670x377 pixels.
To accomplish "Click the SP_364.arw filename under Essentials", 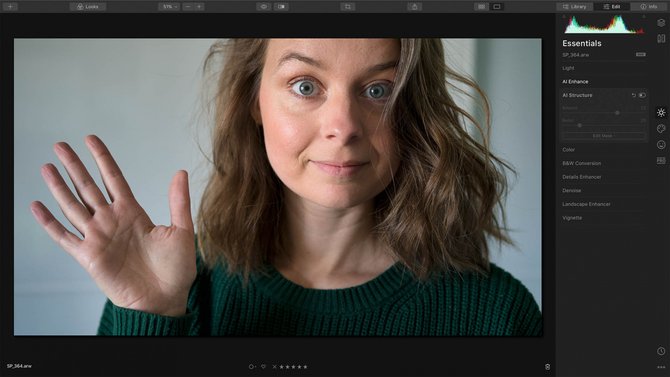I will (576, 55).
